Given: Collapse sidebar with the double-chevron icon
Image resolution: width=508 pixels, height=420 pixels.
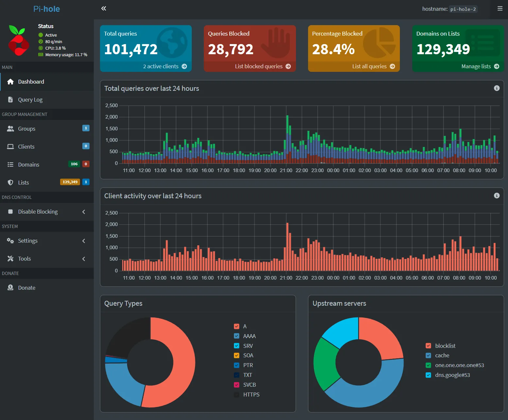Looking at the screenshot, I should click(x=104, y=8).
